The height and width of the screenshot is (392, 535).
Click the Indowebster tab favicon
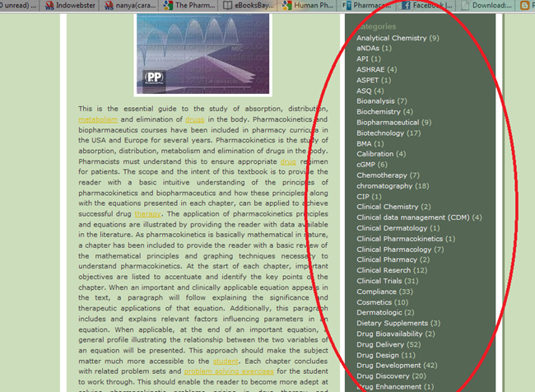pos(49,6)
